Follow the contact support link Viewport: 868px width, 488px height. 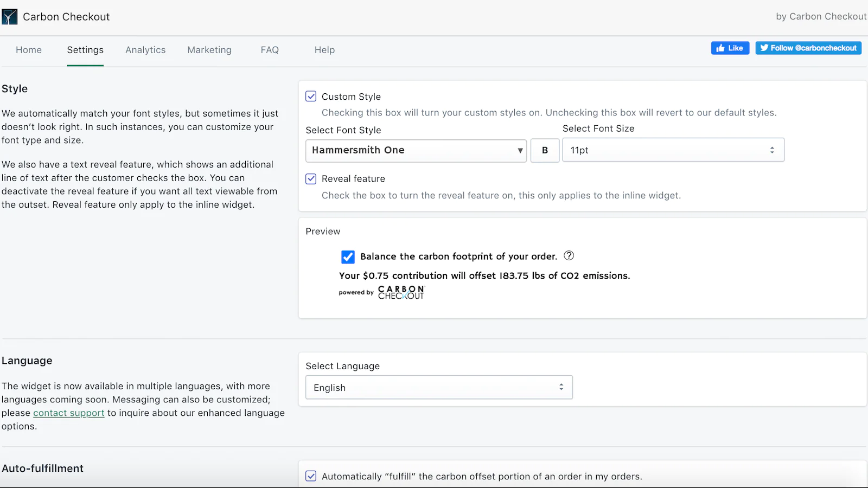69,413
